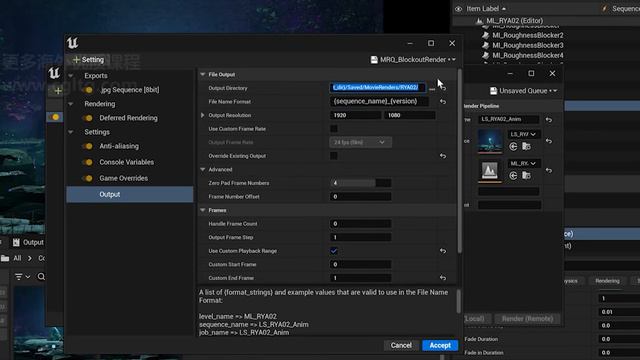Screen dimensions: 640x360
Task: Enable Override Existing Output checkbox
Action: [334, 156]
